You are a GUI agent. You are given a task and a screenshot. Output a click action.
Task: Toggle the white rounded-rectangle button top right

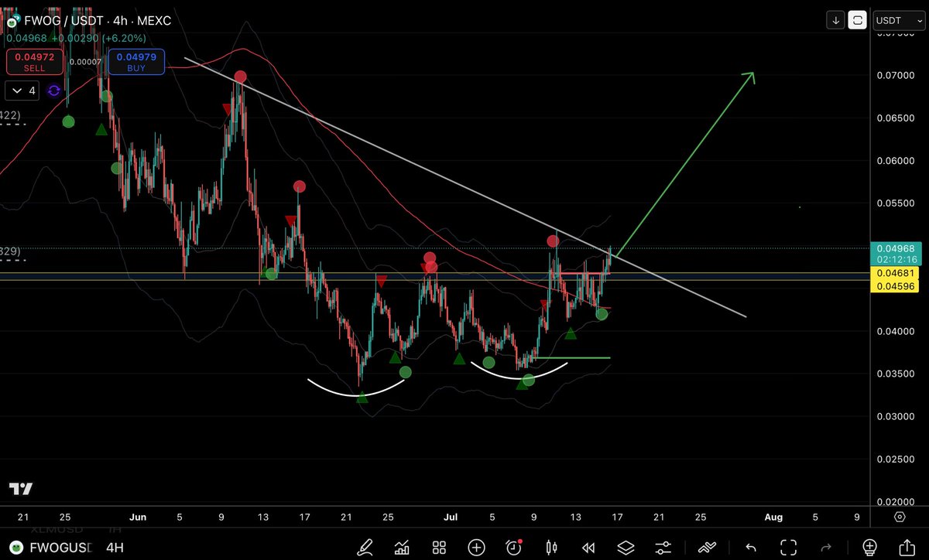(857, 21)
